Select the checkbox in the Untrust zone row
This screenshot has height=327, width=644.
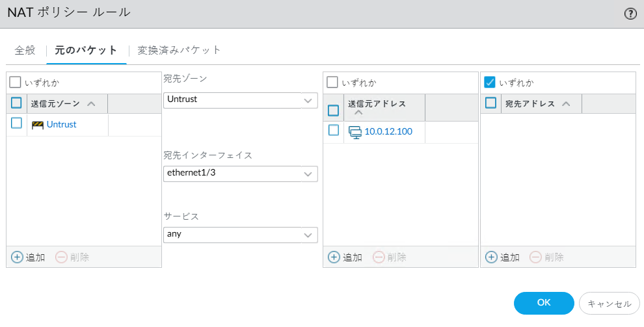click(17, 124)
